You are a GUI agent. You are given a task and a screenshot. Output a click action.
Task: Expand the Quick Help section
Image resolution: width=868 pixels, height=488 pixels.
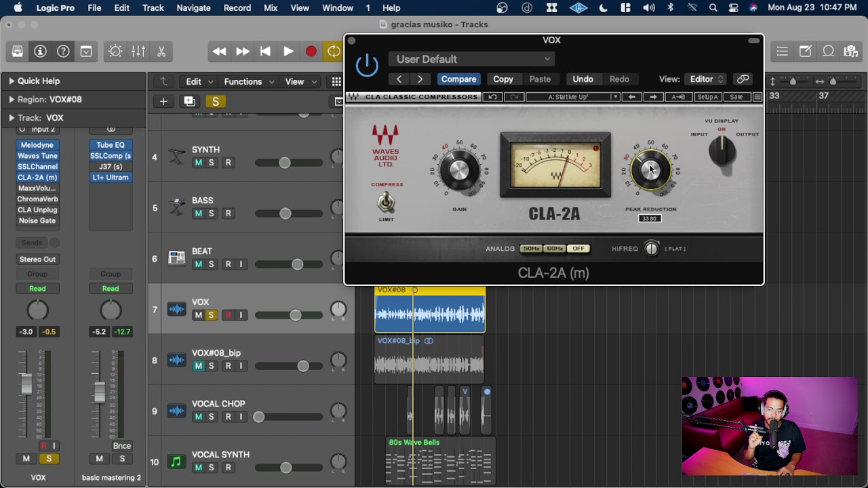point(12,81)
